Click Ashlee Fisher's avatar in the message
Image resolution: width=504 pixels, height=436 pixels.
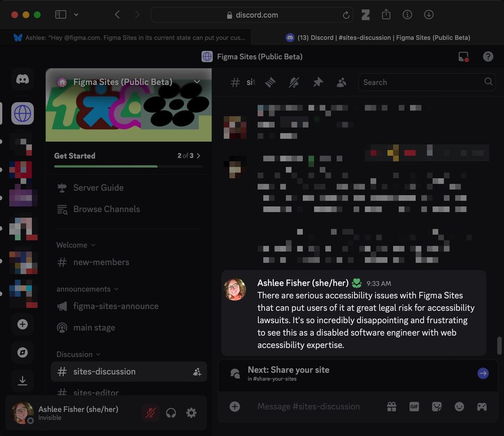235,289
